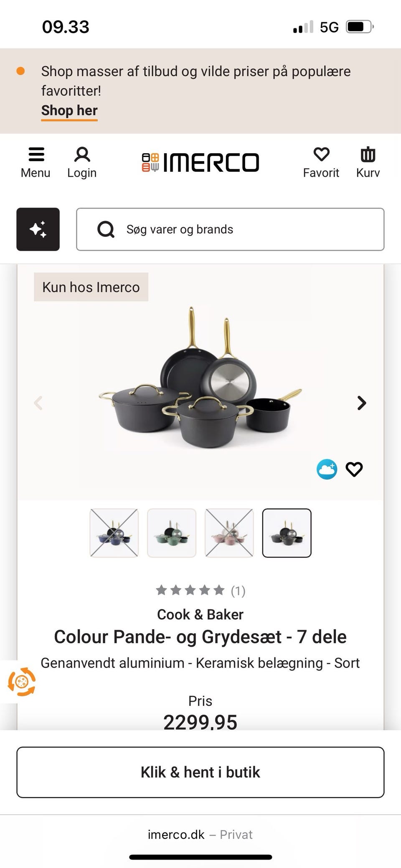This screenshot has width=401, height=868.
Task: Select the black cookware variant thumbnail
Action: click(x=287, y=533)
